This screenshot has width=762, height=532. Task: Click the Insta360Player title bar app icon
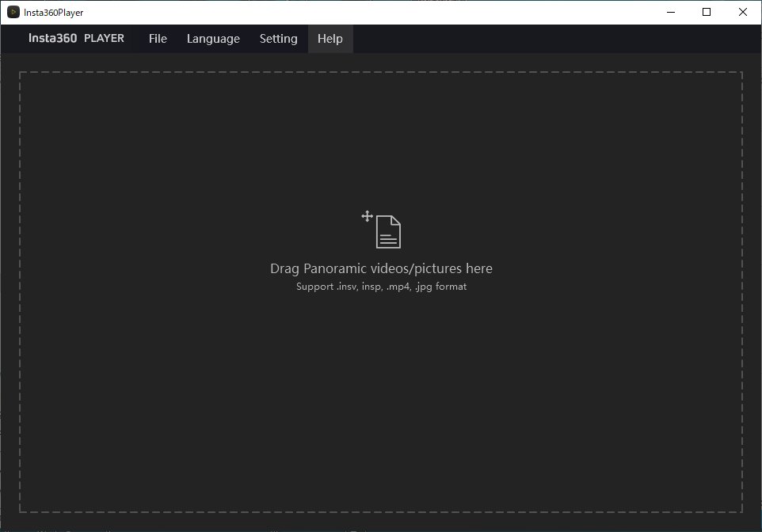point(13,12)
